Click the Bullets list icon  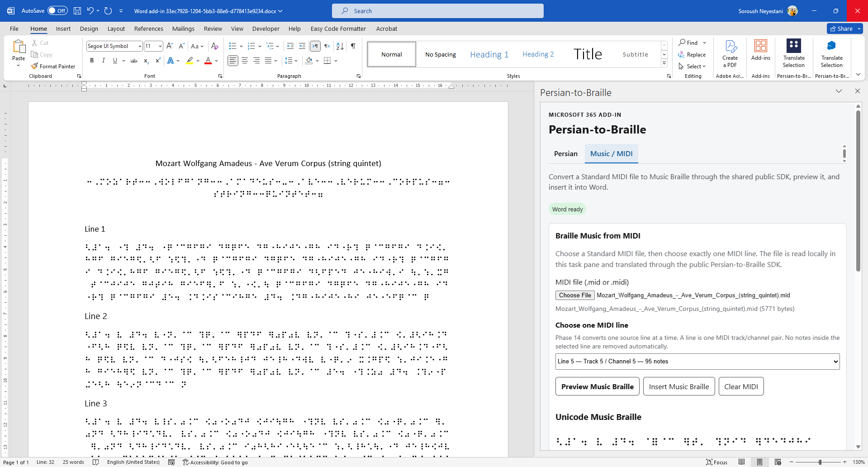click(232, 46)
